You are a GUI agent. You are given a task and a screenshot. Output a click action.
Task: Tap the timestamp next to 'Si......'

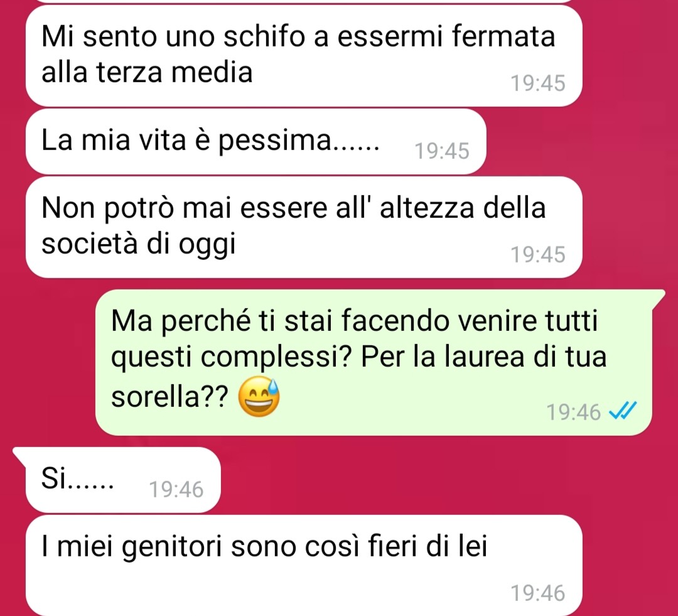click(x=176, y=490)
